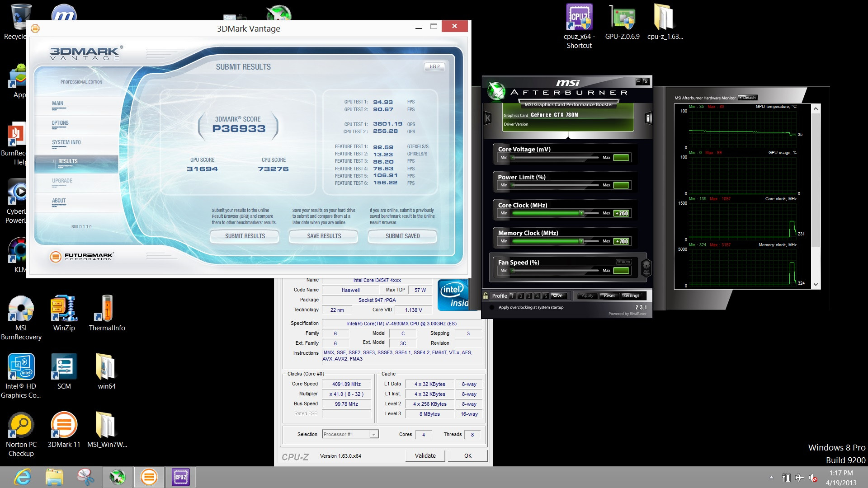Open CPU-Z processor Selection dropdown
868x488 pixels.
tap(350, 434)
